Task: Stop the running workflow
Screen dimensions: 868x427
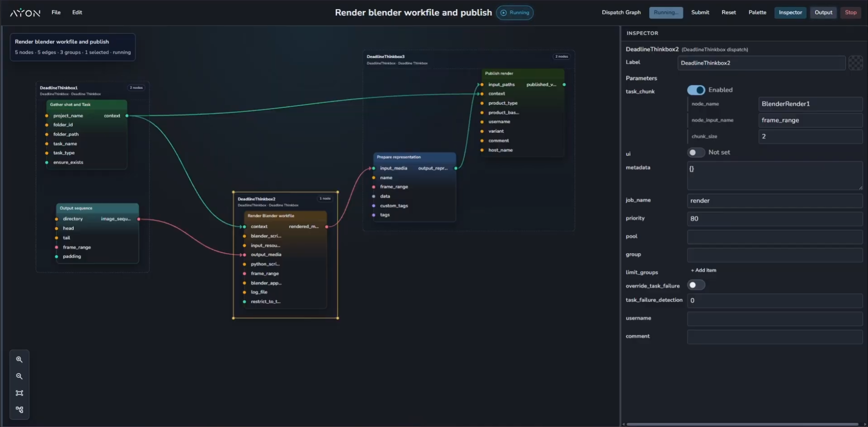Action: pos(850,12)
